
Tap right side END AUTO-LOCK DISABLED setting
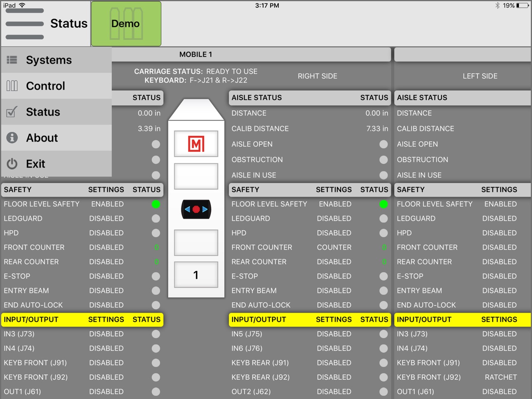point(334,305)
